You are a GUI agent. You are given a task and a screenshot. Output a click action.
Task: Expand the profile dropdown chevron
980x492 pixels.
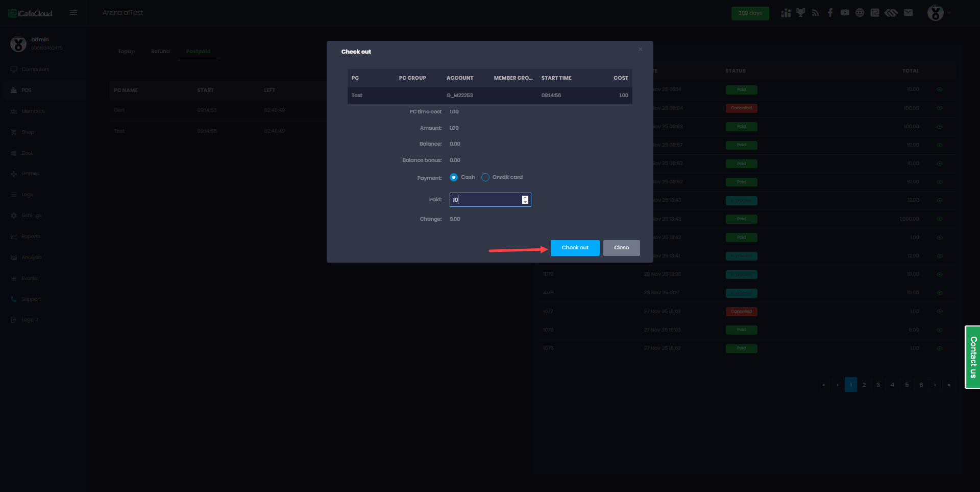949,13
